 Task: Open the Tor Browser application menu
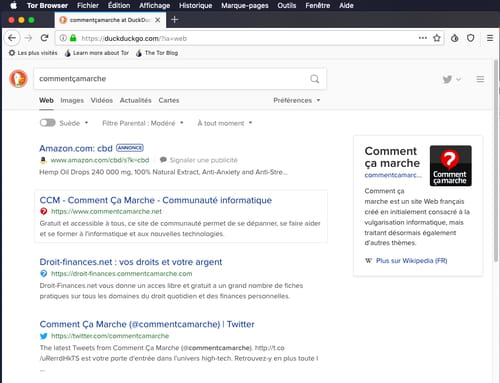[47, 5]
